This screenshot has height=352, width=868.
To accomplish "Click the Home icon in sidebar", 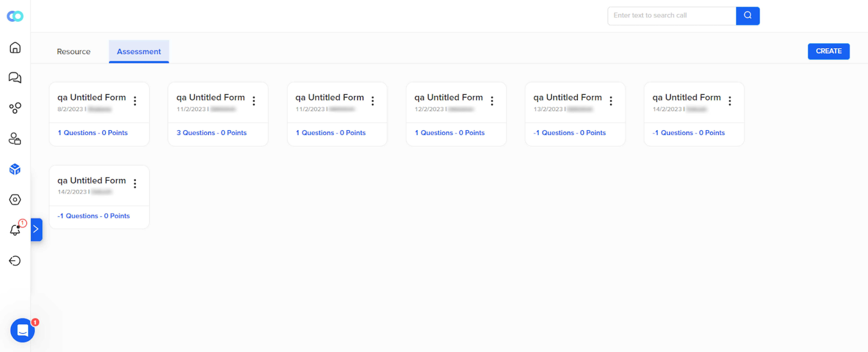I will click(x=15, y=47).
